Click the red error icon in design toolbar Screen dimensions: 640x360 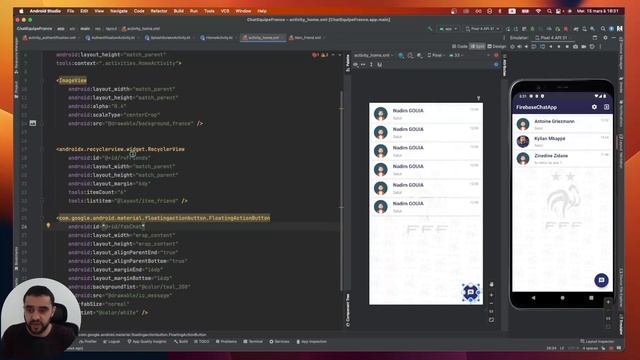coord(496,55)
